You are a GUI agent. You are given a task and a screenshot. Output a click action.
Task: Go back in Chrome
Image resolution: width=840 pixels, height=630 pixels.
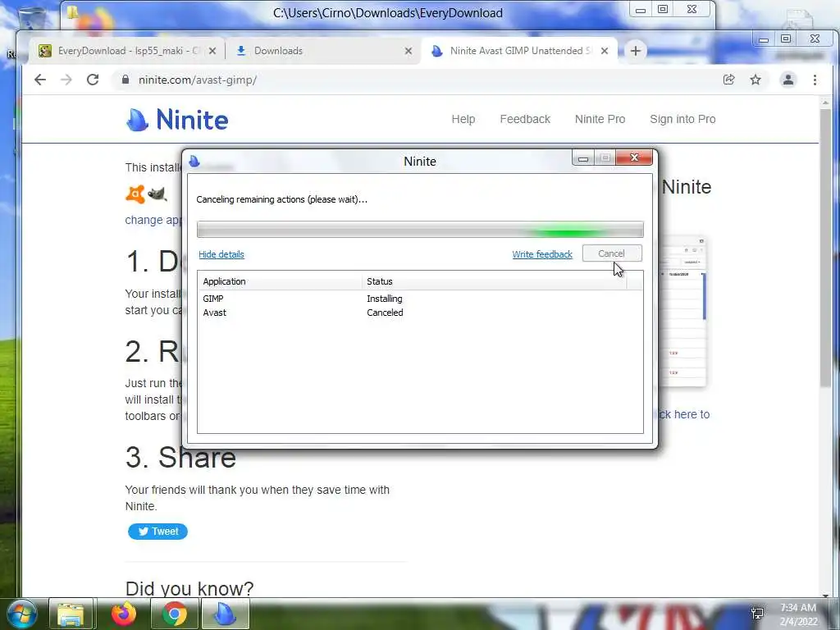pos(40,80)
